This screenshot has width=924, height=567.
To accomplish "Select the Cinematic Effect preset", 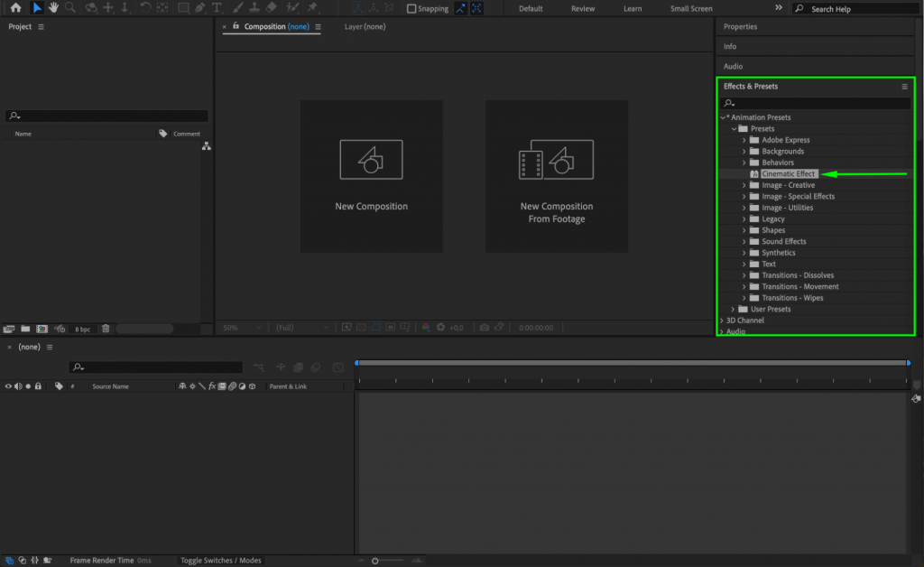I will [790, 173].
